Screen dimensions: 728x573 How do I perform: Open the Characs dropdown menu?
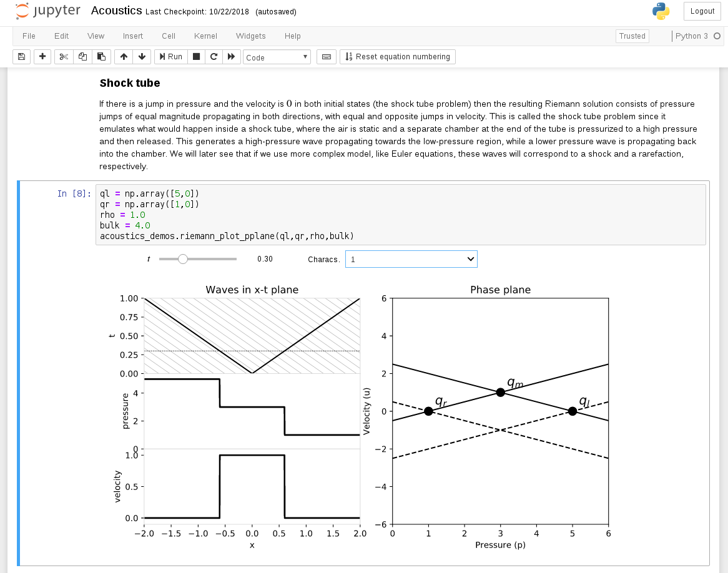(411, 258)
